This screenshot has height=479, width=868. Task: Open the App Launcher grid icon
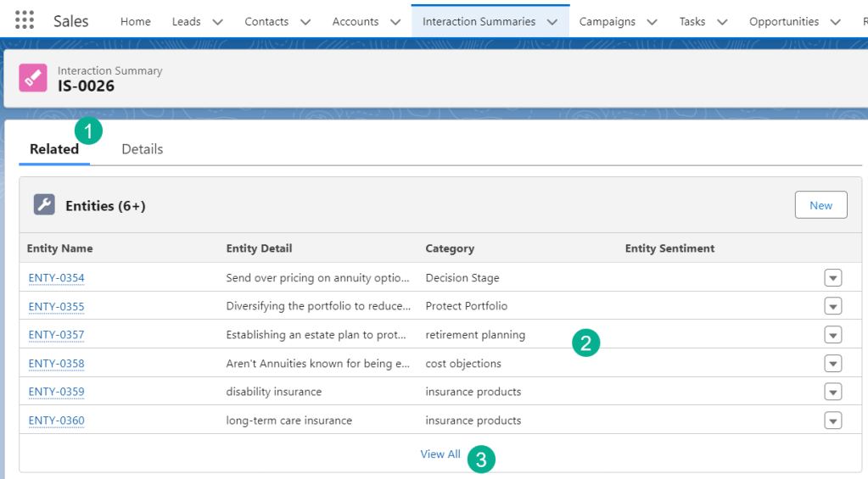click(25, 21)
